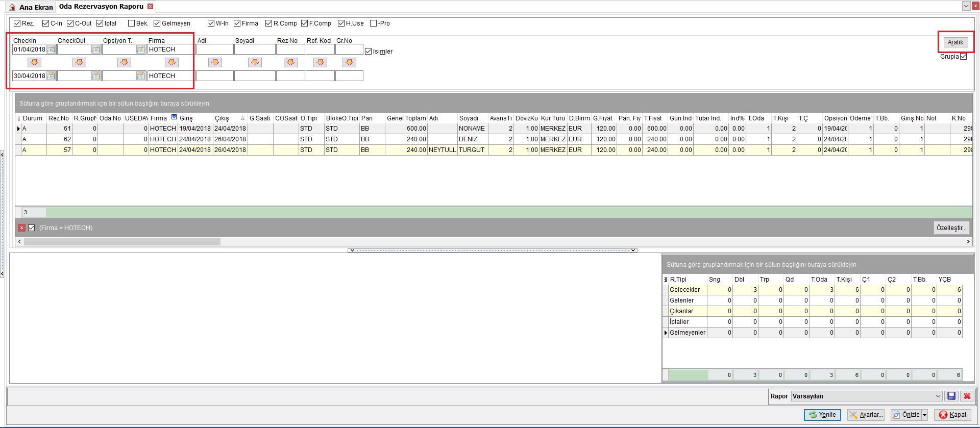This screenshot has width=980, height=428.
Task: Open the Önizle button dropdown arrow
Action: click(x=924, y=415)
